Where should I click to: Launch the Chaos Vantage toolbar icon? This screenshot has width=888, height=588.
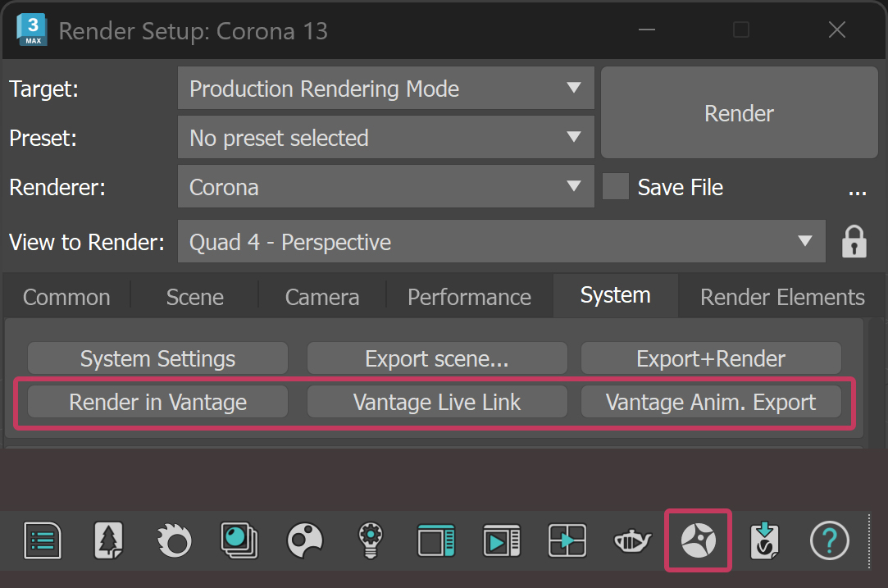[x=699, y=540]
